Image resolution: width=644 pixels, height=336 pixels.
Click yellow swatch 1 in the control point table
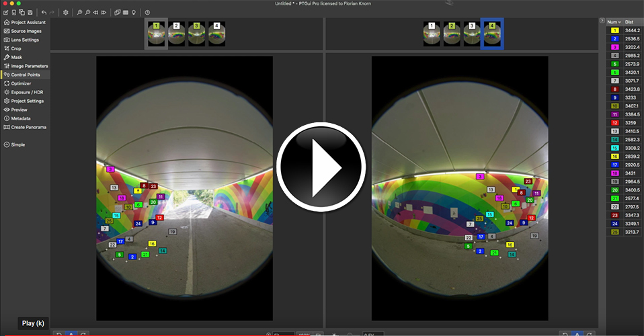tap(615, 30)
